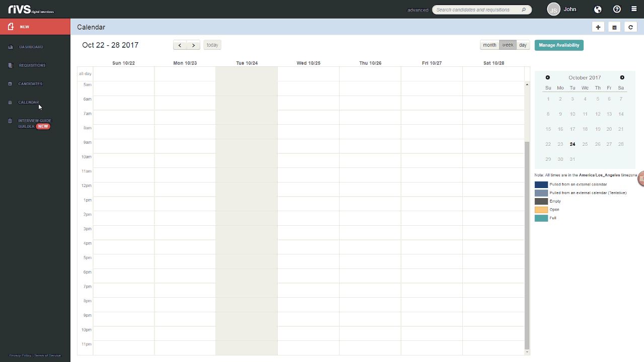Switch to day view
Screen dimensions: 644x362
pyautogui.click(x=523, y=45)
